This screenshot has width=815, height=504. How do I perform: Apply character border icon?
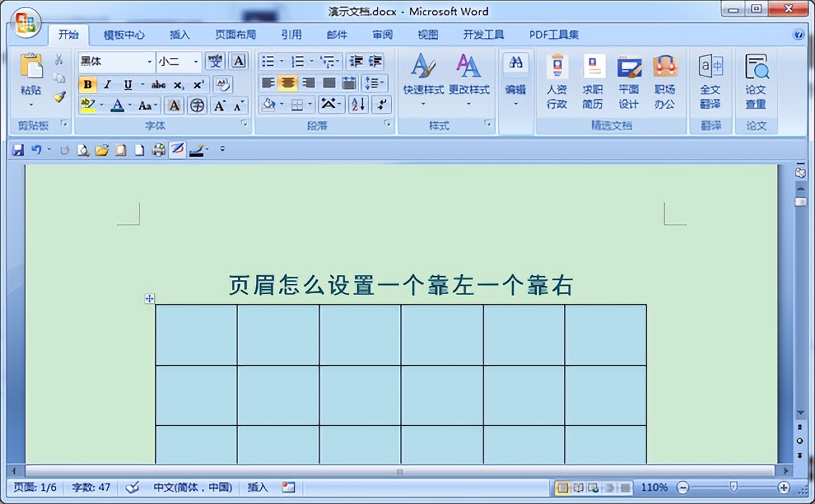[239, 61]
